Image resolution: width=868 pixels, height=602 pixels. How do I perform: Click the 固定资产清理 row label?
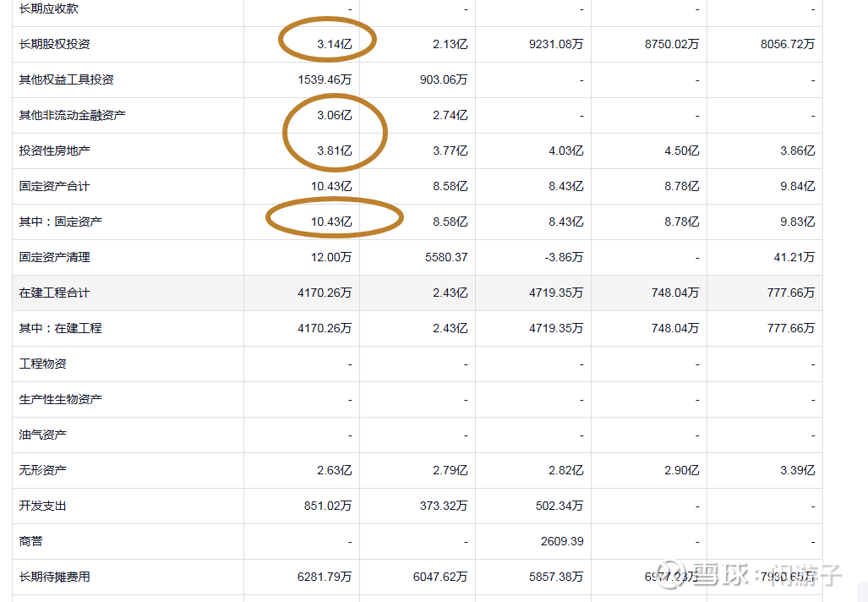(54, 258)
